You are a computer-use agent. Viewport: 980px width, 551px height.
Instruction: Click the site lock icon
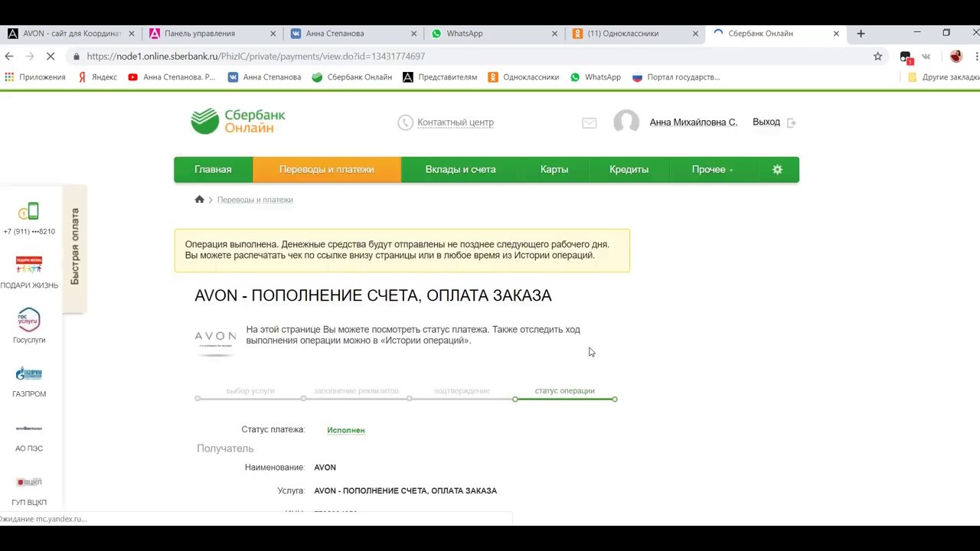point(76,57)
